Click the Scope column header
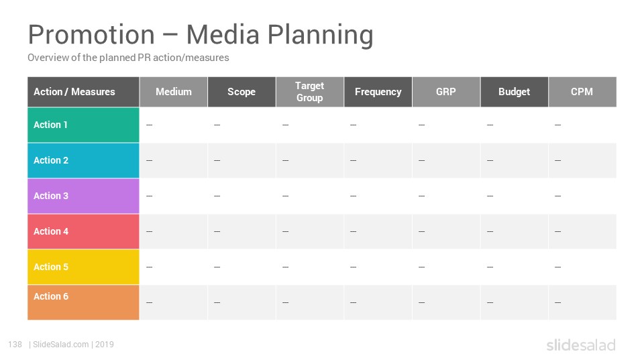Screen dimensions: 644x362 241,92
